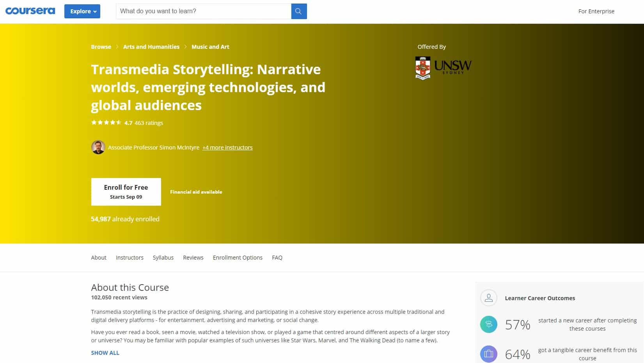Viewport: 644px width, 363px height.
Task: Switch to the FAQ tab
Action: [277, 258]
